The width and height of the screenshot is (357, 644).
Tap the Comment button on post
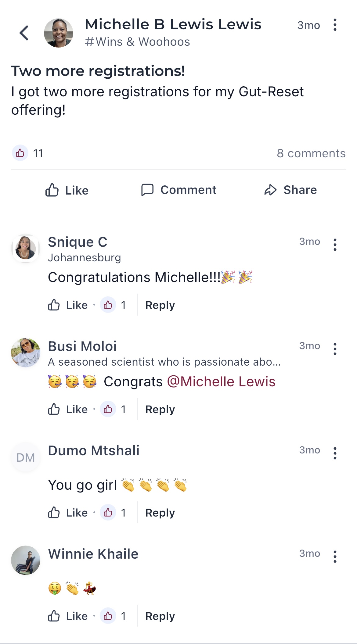click(179, 190)
